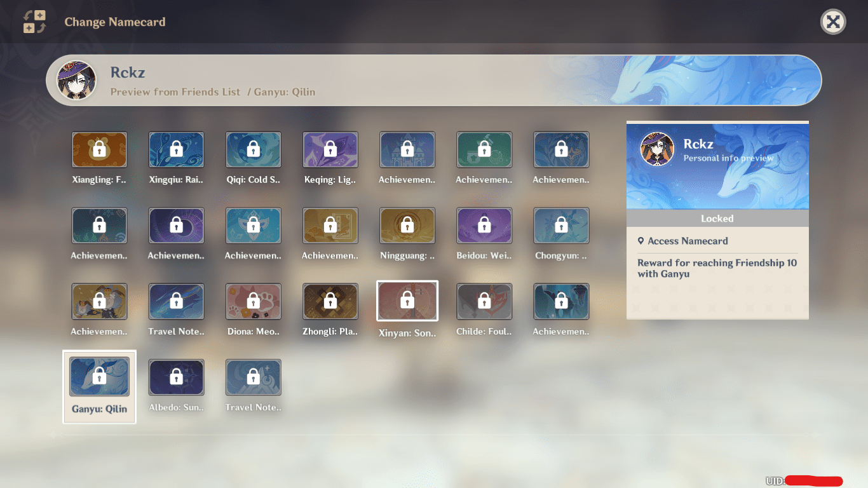Select the Xiangling namecard
Image resolution: width=868 pixels, height=488 pixels.
click(x=99, y=149)
